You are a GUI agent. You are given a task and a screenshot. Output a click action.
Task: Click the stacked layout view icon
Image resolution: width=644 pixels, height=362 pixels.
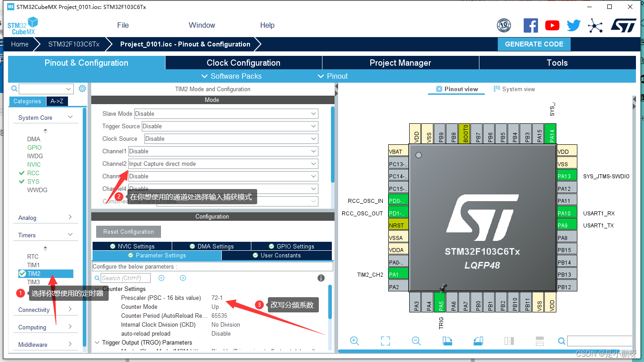tap(539, 341)
